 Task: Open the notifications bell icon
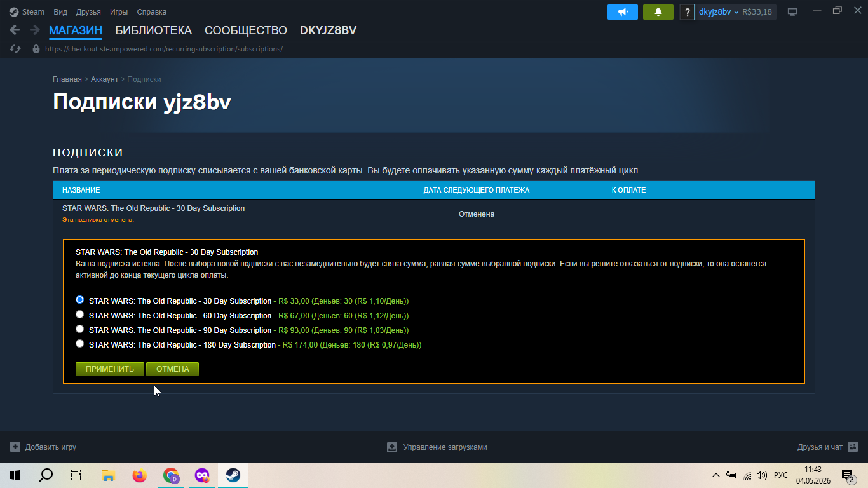[x=658, y=12]
